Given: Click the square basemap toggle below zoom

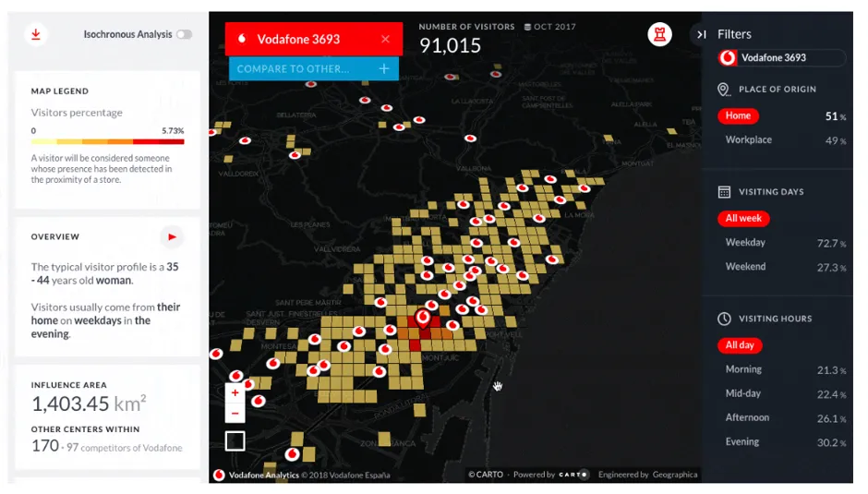Looking at the screenshot, I should pyautogui.click(x=235, y=440).
